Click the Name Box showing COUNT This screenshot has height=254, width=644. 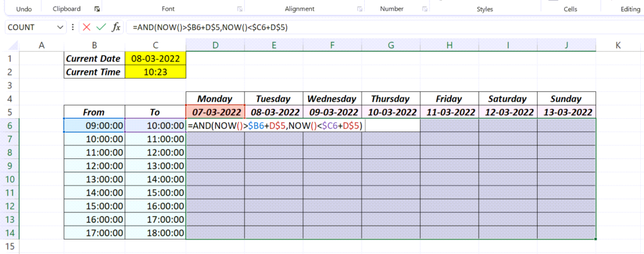(x=31, y=28)
